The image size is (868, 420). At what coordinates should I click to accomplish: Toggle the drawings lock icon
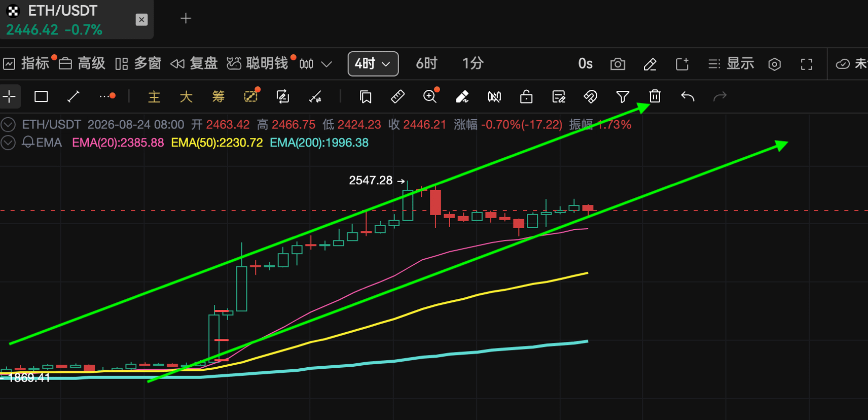(526, 96)
